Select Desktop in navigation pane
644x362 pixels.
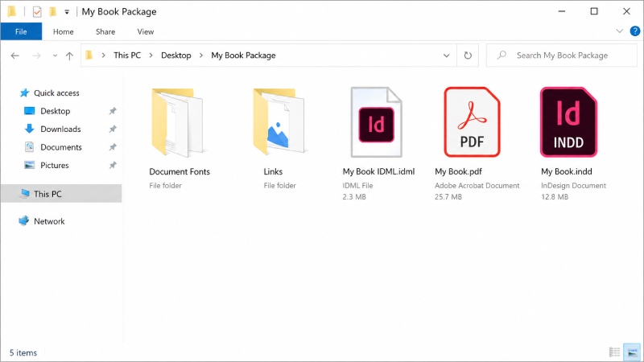[x=55, y=111]
